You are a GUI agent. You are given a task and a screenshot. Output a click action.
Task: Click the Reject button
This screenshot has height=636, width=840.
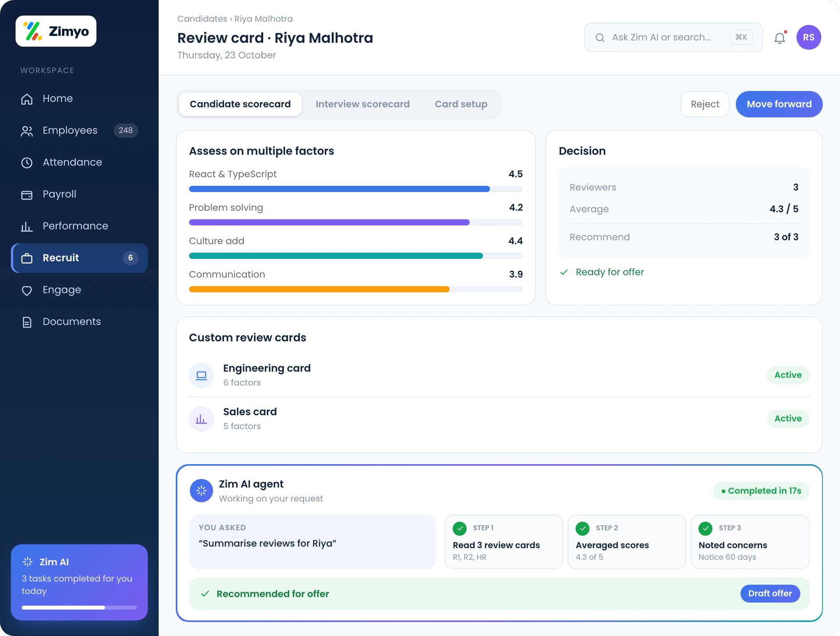pyautogui.click(x=705, y=104)
